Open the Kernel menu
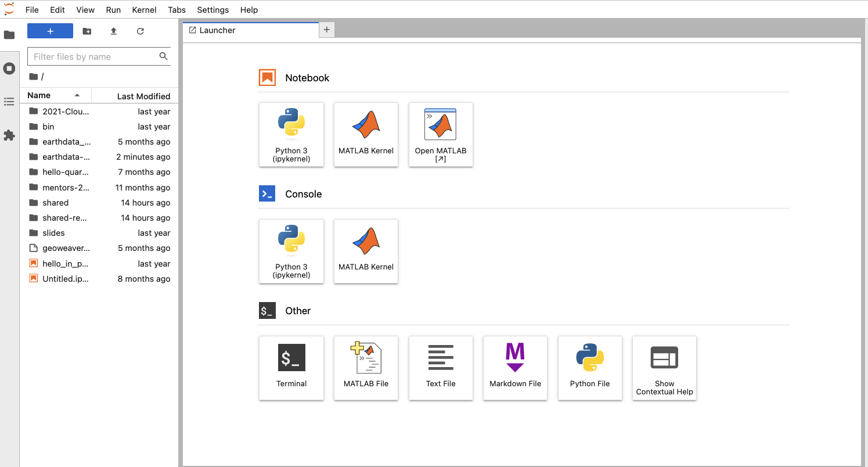868x467 pixels. [143, 10]
